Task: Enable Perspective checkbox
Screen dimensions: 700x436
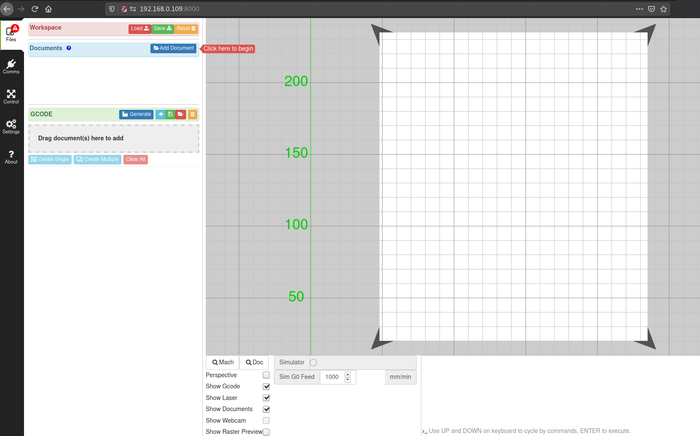Action: (x=266, y=375)
